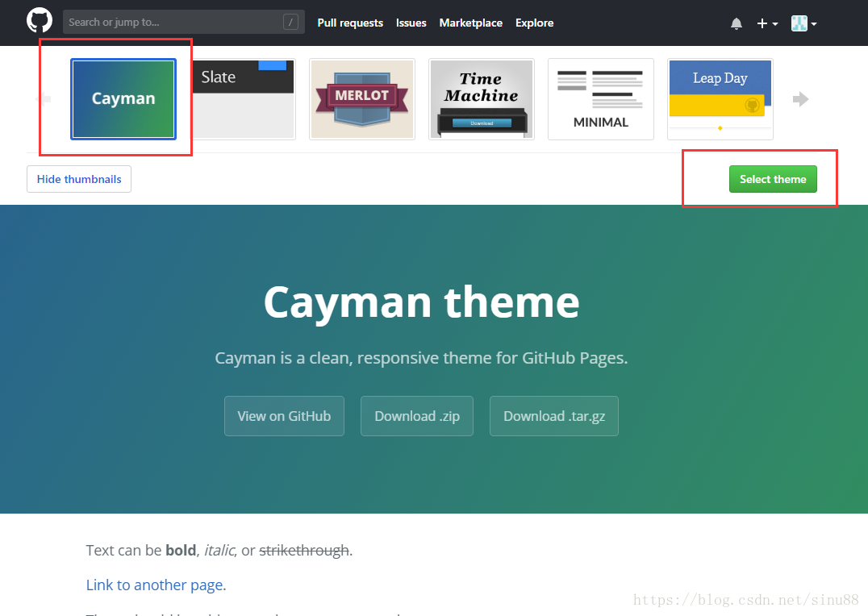Click the Cayman is a clean, responsive tagline

click(x=421, y=358)
